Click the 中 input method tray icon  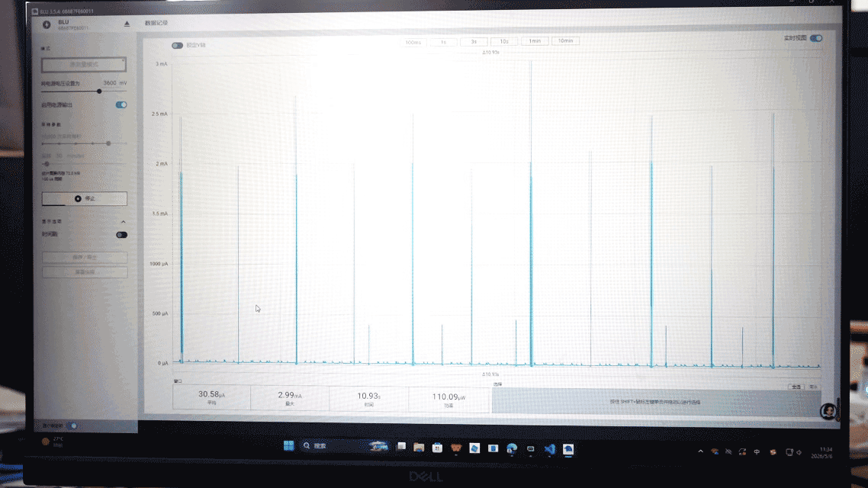pyautogui.click(x=757, y=452)
